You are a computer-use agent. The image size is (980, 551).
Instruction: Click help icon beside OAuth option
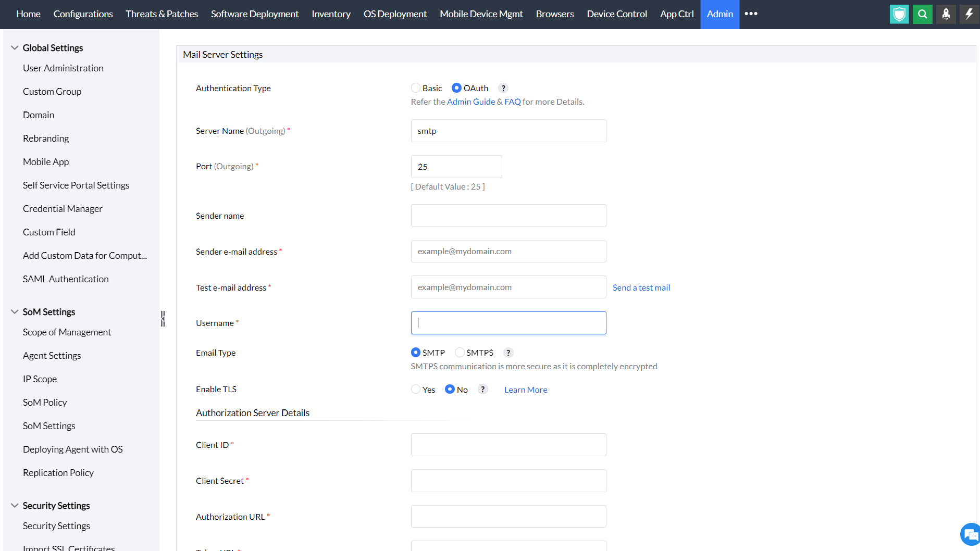pos(503,89)
